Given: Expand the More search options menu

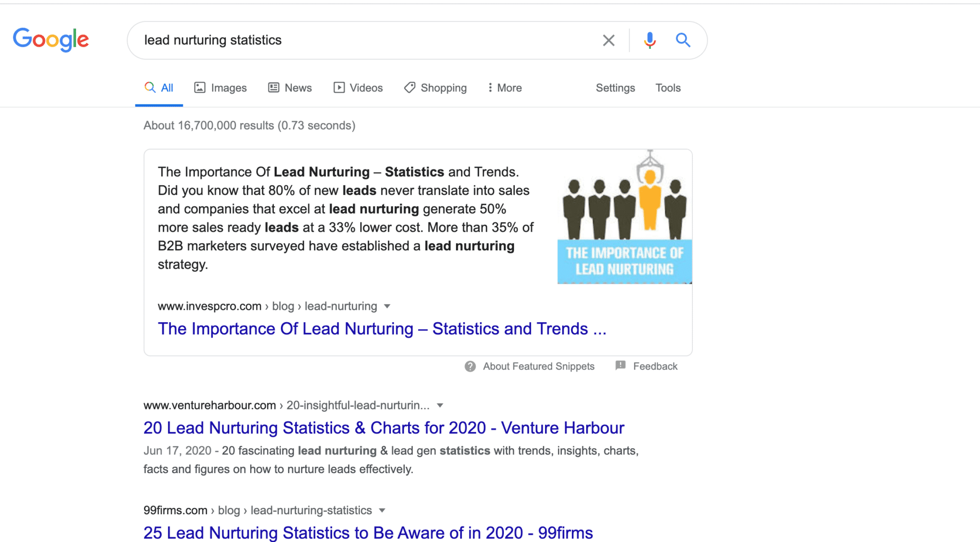Looking at the screenshot, I should [504, 88].
